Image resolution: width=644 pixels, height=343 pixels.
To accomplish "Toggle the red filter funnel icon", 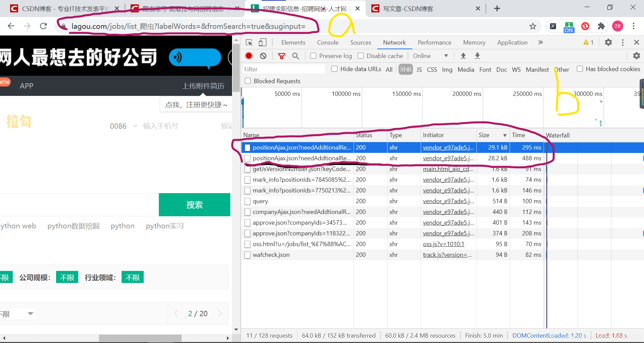I will click(282, 56).
